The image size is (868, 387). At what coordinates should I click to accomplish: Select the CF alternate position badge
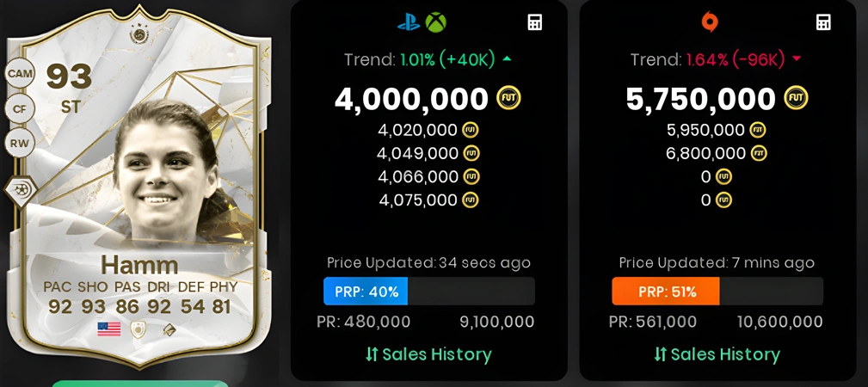point(20,109)
